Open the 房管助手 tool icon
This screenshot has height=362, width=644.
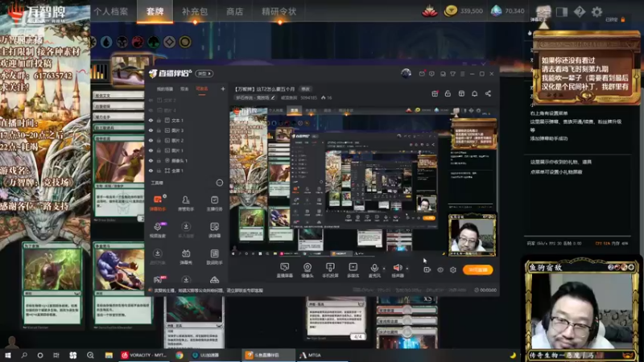tap(186, 203)
